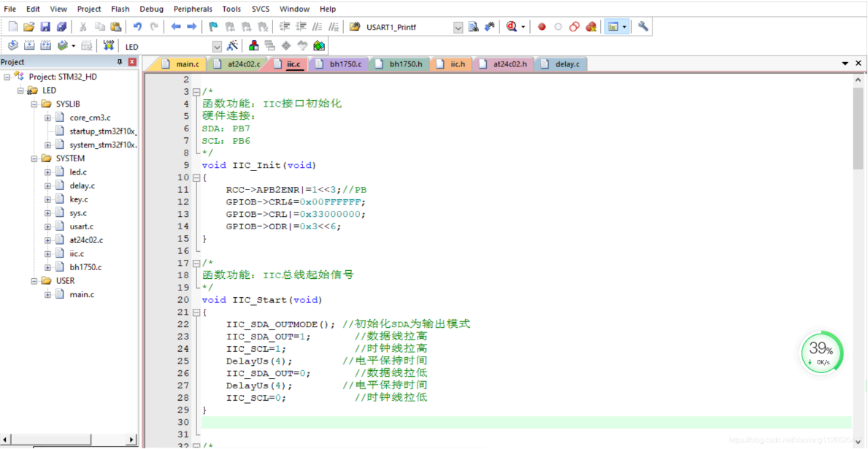
Task: Open the USART1_Printf find dropdown
Action: [x=458, y=28]
